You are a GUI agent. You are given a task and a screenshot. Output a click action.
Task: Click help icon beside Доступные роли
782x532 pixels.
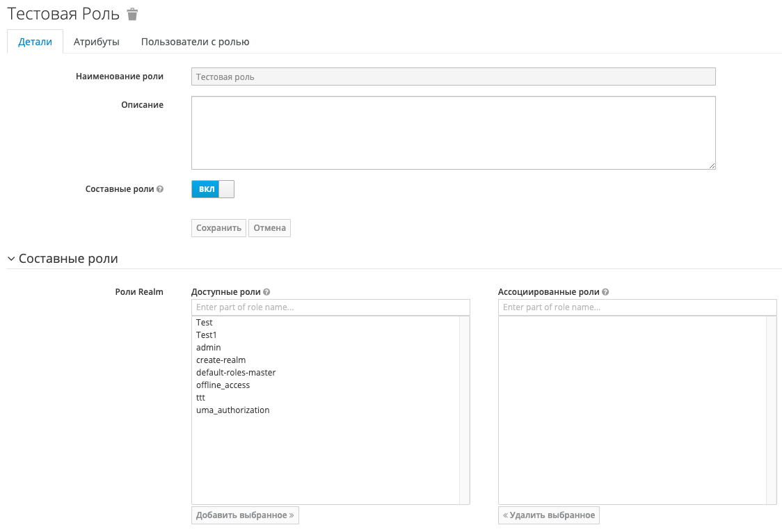pyautogui.click(x=267, y=293)
